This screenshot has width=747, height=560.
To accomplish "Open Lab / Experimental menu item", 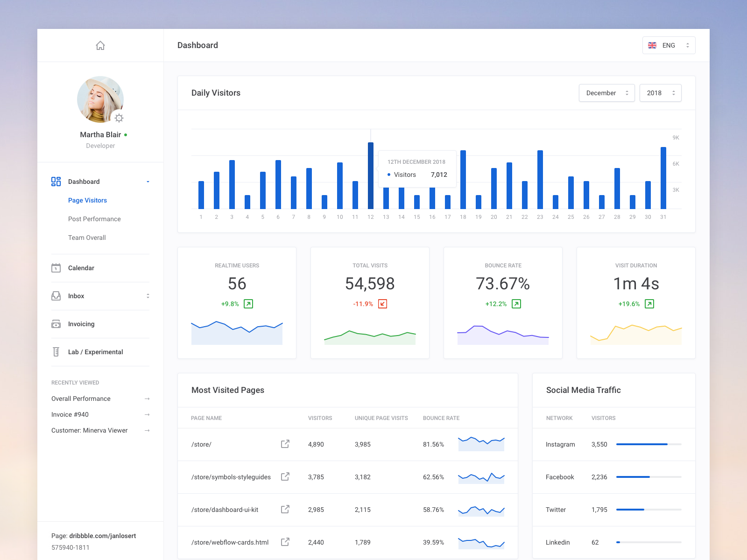I will click(96, 352).
